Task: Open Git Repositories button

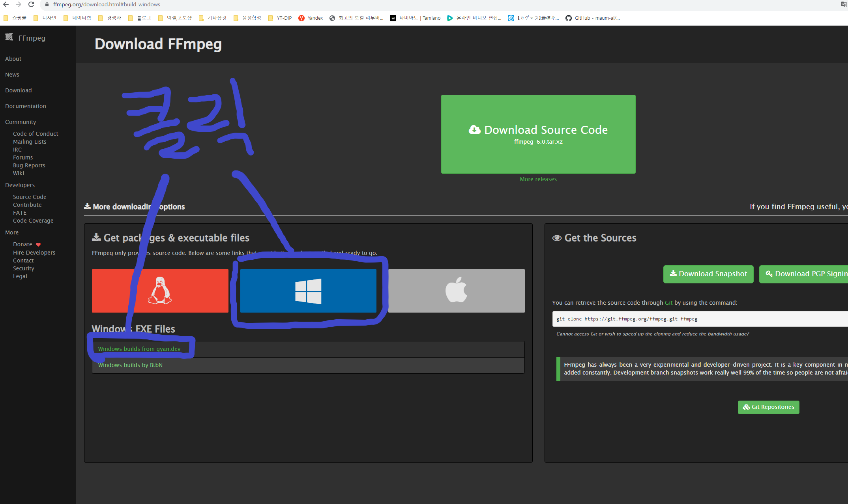Action: (x=768, y=407)
